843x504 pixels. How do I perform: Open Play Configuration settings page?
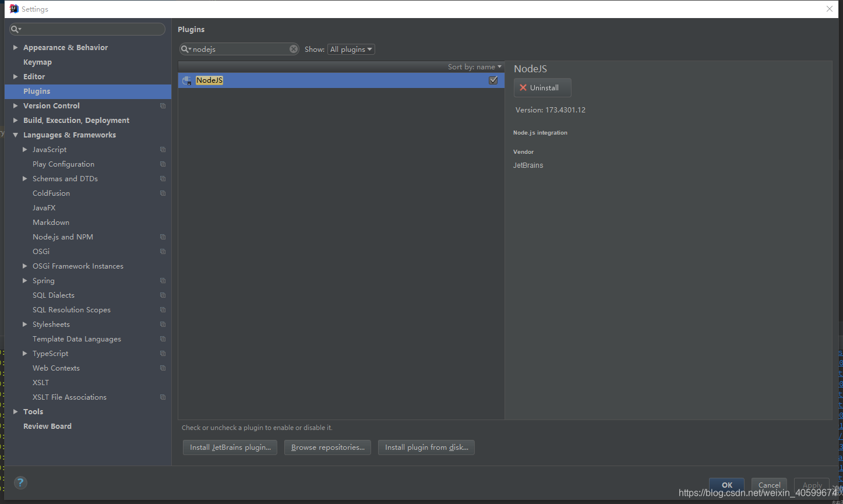[64, 164]
